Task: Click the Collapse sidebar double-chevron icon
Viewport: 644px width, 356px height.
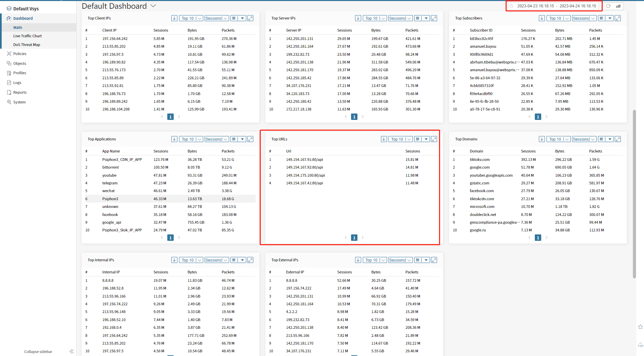Action: (72, 351)
